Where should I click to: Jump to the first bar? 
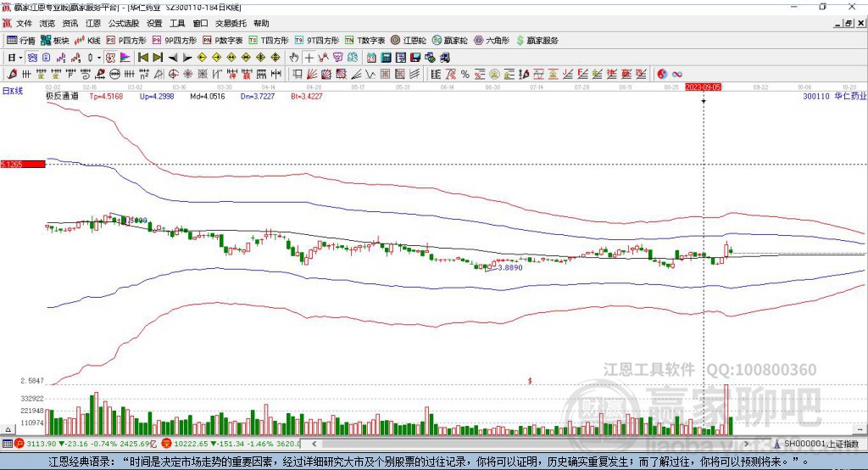143,58
